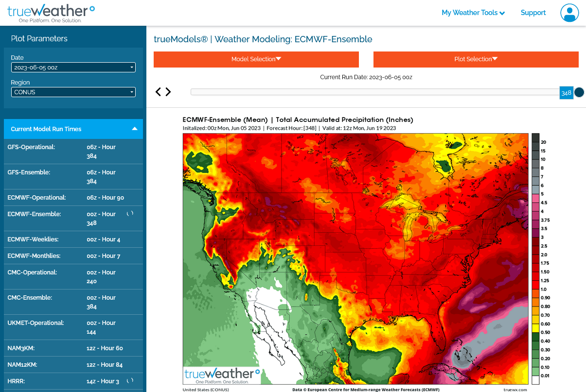Image resolution: width=586 pixels, height=392 pixels.
Task: Click the precipitation map image
Action: (x=355, y=259)
